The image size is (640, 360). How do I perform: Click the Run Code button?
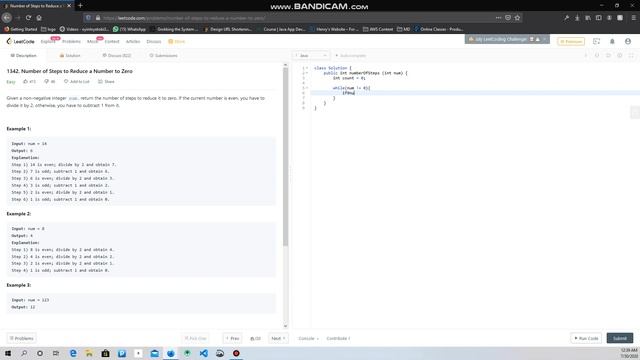pos(586,338)
